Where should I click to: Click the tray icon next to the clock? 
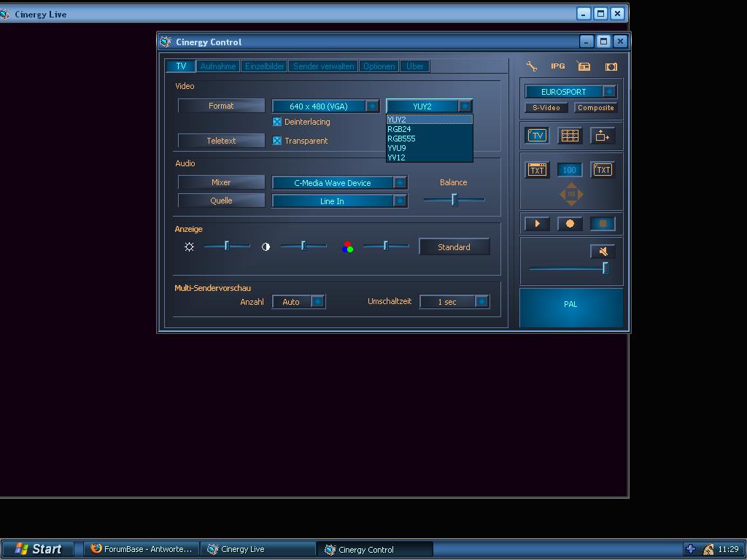point(708,550)
